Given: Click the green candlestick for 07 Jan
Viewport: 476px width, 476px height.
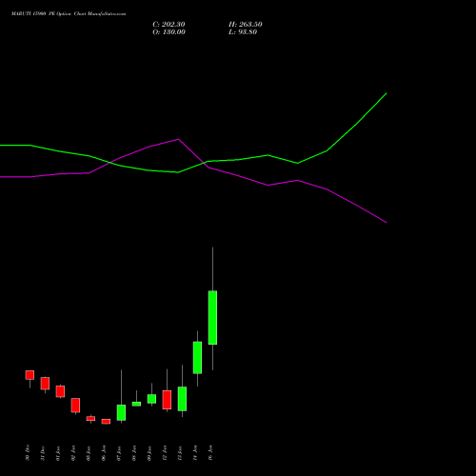Looking at the screenshot, I should (121, 412).
